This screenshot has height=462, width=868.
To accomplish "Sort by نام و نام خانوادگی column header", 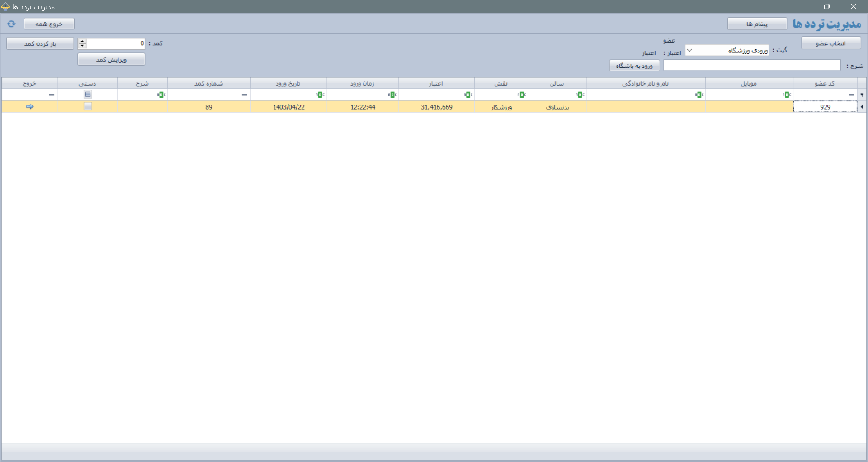I will [x=645, y=84].
